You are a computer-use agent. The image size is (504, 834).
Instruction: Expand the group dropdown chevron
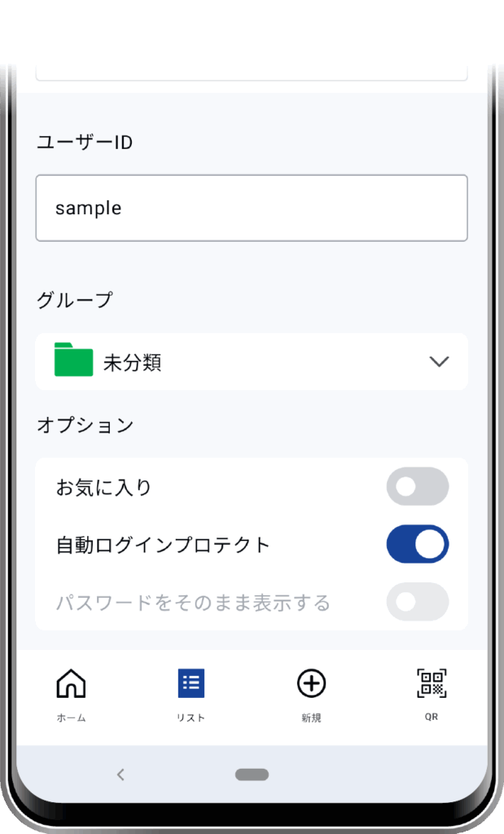coord(439,362)
